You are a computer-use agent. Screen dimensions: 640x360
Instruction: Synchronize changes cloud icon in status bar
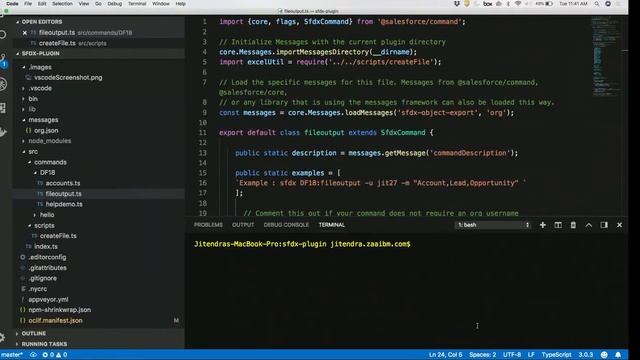33,355
